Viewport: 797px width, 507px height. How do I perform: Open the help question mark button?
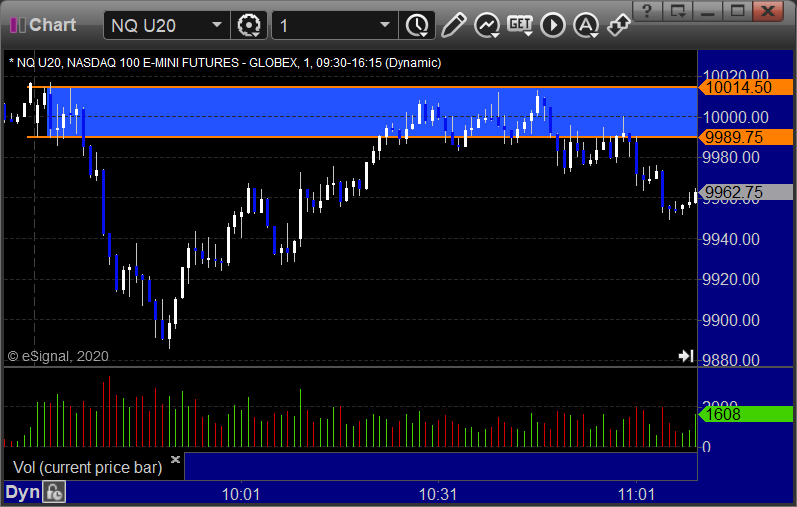(x=647, y=11)
